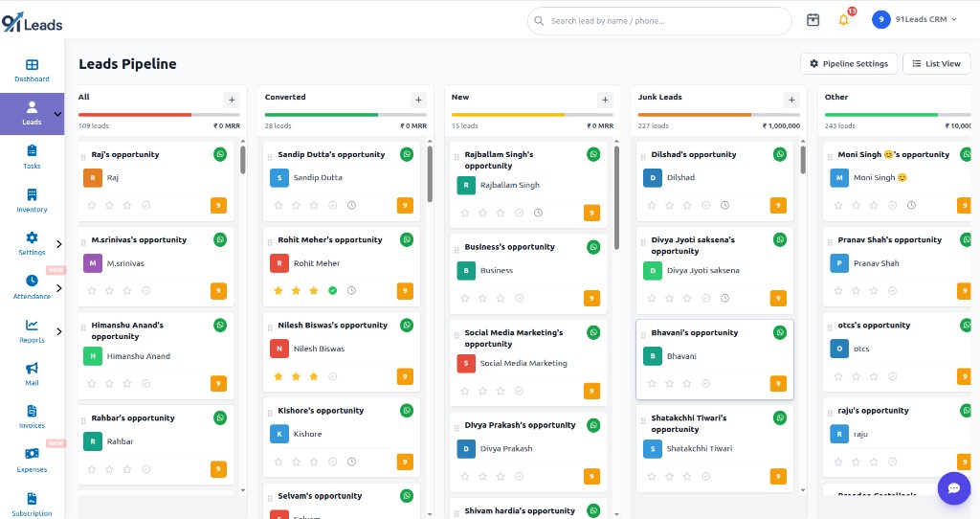The width and height of the screenshot is (980, 519).
Task: Click the red progress bar under All
Action: coord(134,115)
